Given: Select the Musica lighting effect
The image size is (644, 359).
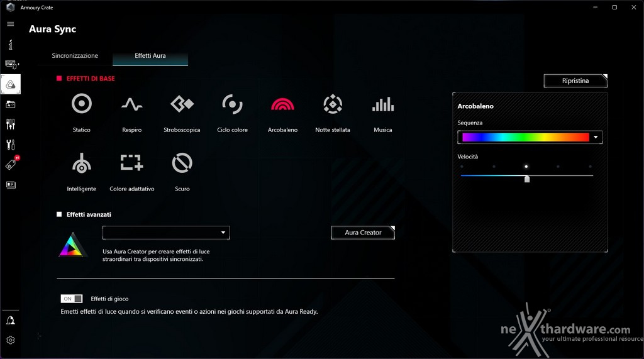Looking at the screenshot, I should (383, 104).
